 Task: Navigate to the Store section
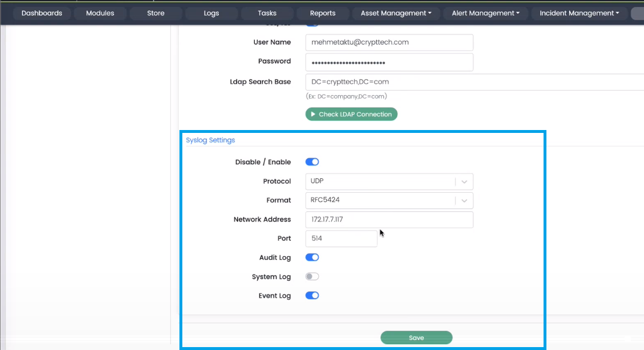click(156, 13)
